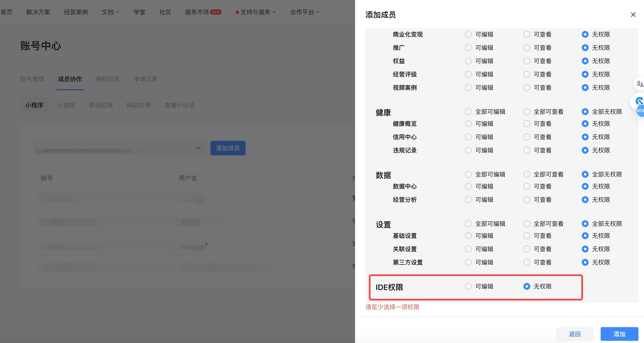Select 全部可查看 for 健康 section
The height and width of the screenshot is (343, 644).
pyautogui.click(x=527, y=111)
